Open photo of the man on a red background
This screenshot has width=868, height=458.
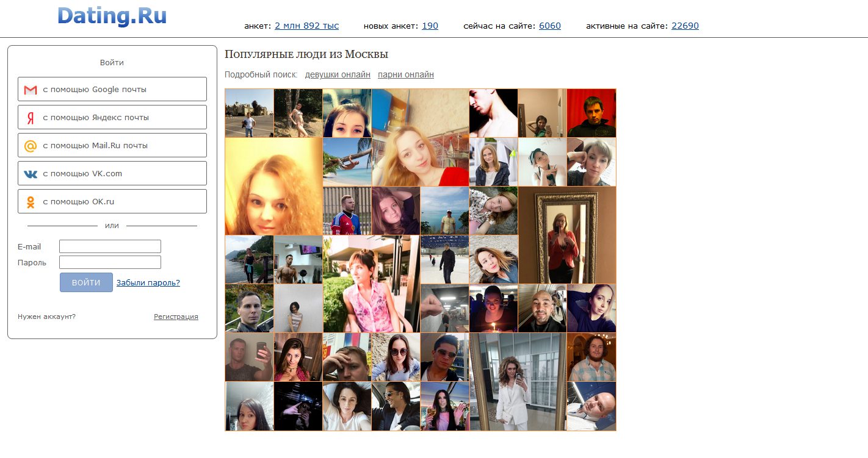[591, 113]
